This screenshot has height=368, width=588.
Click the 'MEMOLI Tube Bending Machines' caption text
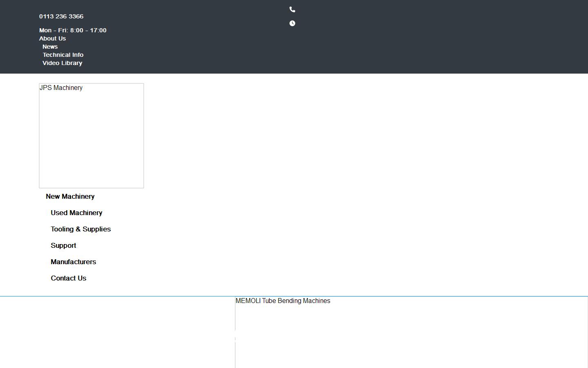(x=283, y=301)
